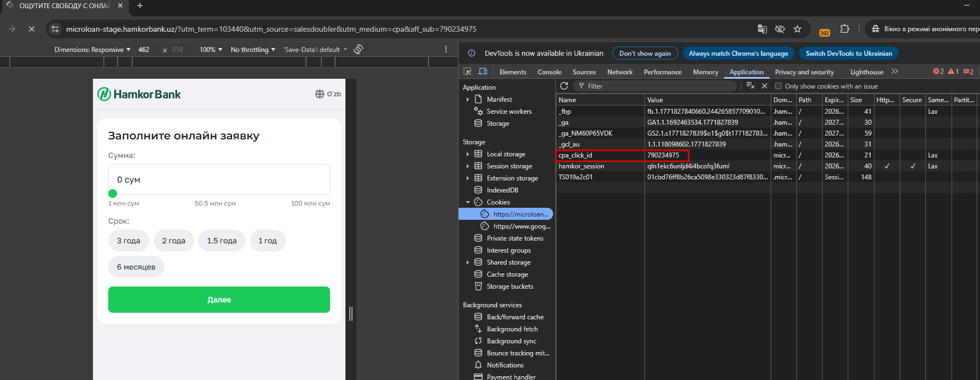Switch to the Network tab
Viewport: 980px width, 380px height.
(619, 72)
